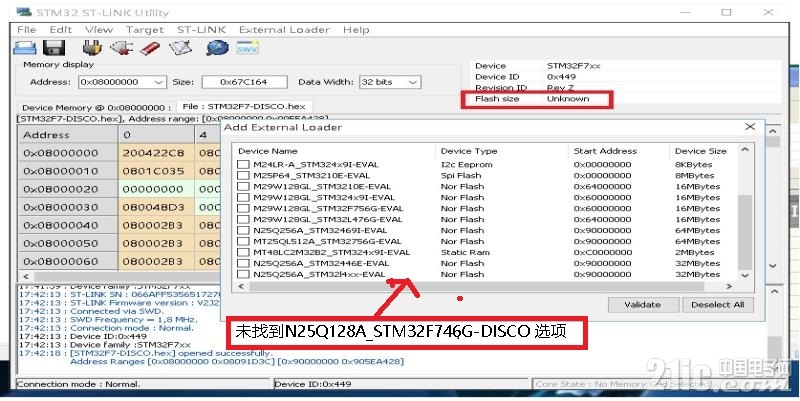Screen dimensions: 800x401
Task: Select memory row 0x08000000
Action: tap(67, 153)
